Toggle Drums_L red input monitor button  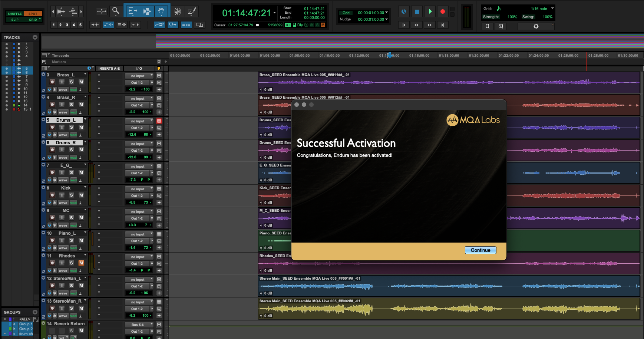point(159,121)
